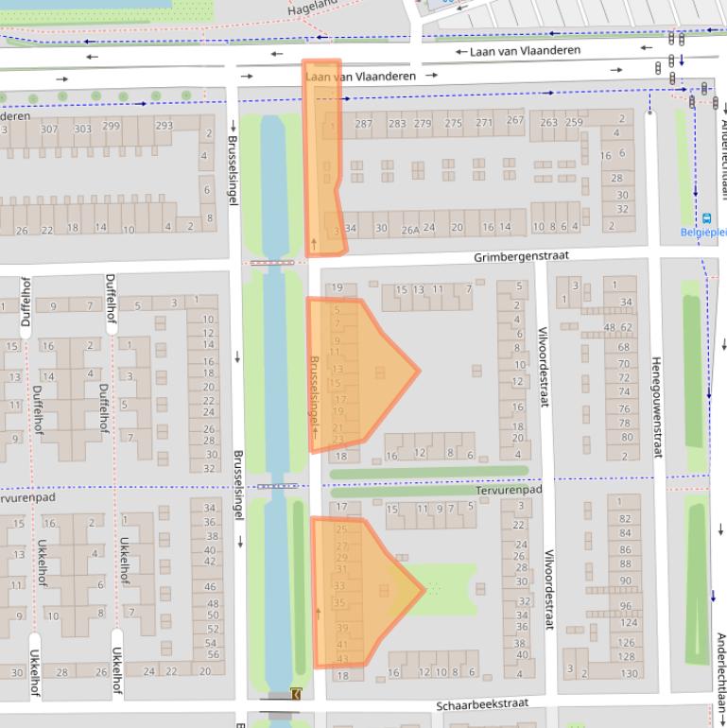This screenshot has height=728, width=727.
Task: Click the Vilvoordestraat street label
Action: tap(544, 367)
